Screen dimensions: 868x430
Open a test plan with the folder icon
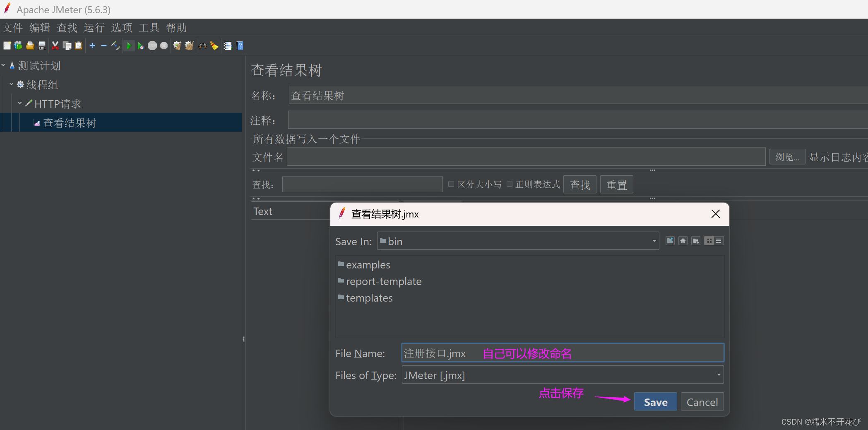pos(29,46)
